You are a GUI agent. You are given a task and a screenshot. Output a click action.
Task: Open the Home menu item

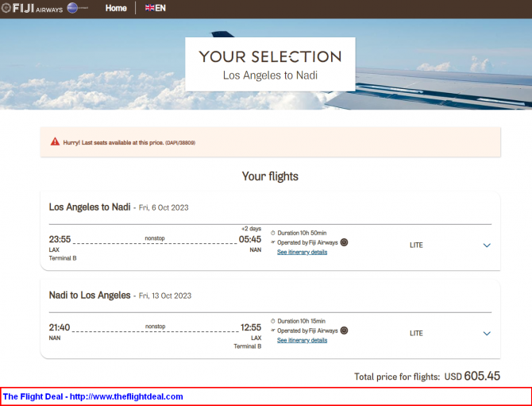[x=116, y=8]
